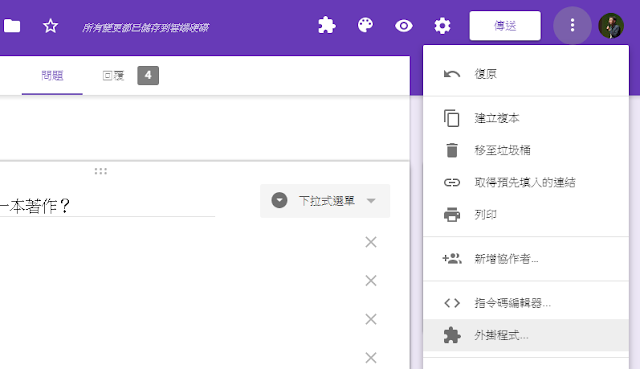640x369 pixels.
Task: Open form settings gear
Action: click(x=442, y=26)
